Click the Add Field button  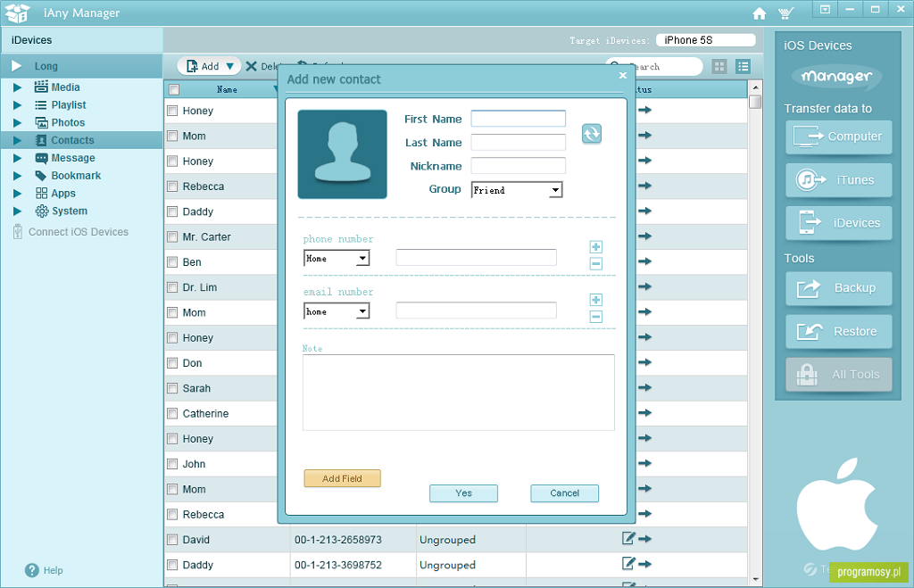[x=342, y=478]
